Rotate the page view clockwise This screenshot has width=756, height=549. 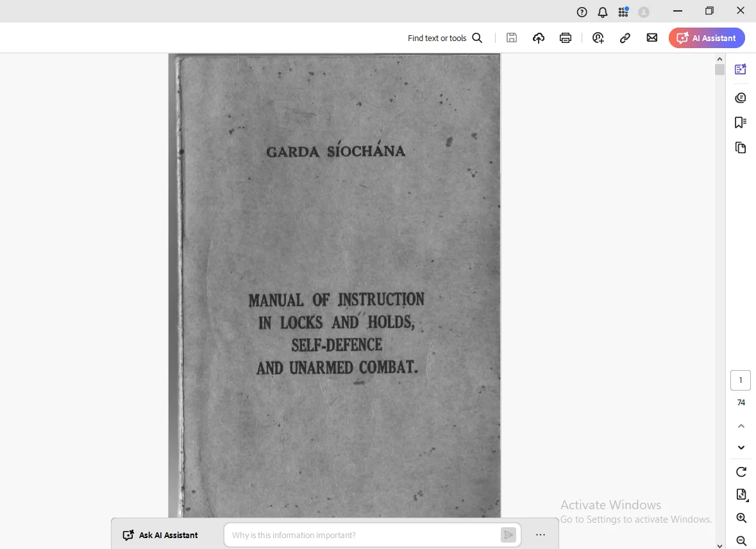point(741,472)
